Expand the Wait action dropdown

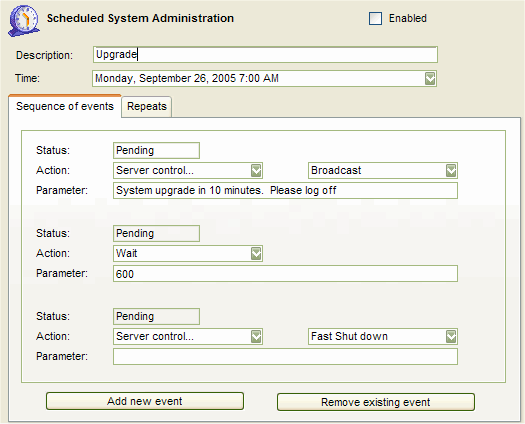click(256, 254)
